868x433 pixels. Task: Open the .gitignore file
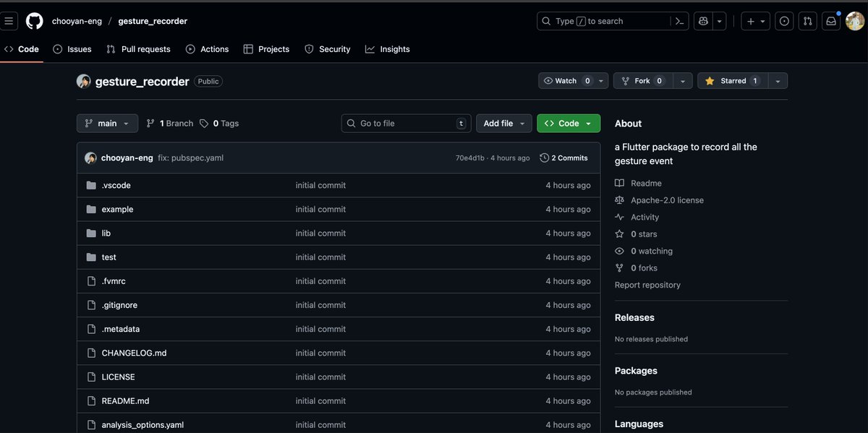(119, 305)
